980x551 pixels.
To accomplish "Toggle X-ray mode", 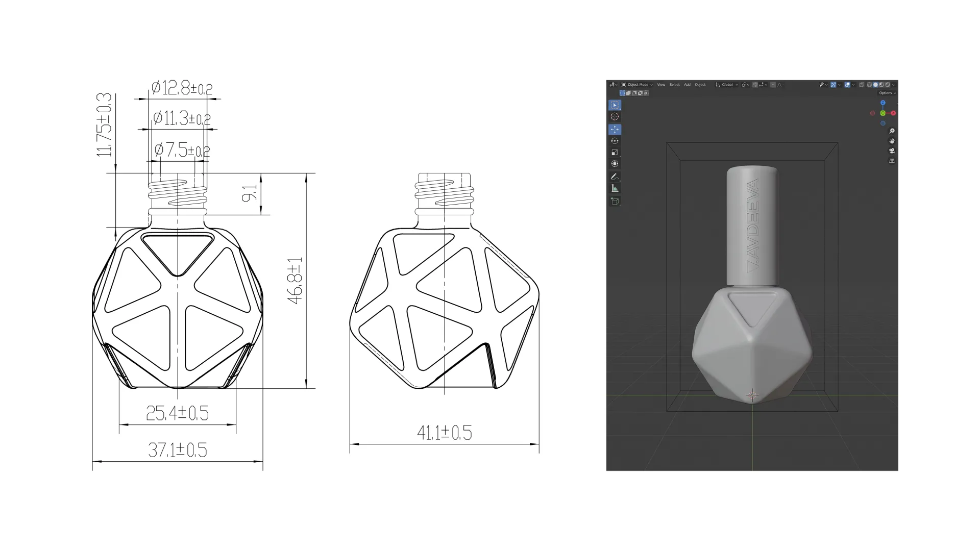I will [x=862, y=85].
